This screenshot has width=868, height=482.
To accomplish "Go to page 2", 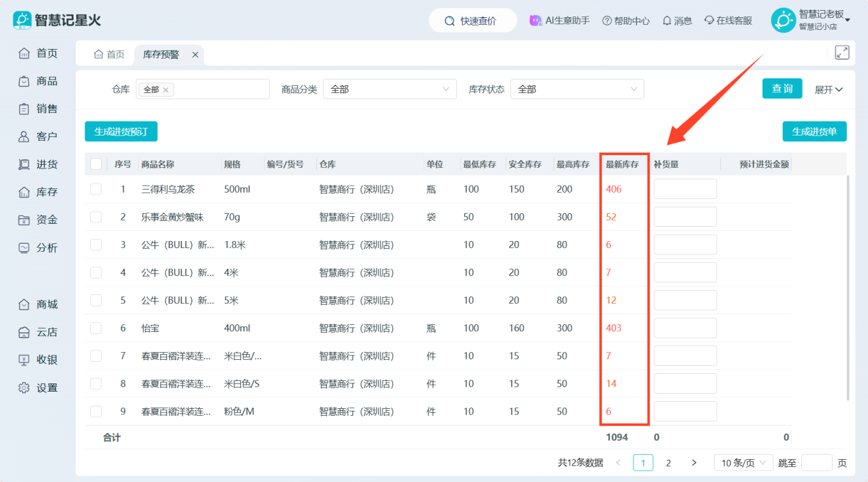I will click(668, 463).
